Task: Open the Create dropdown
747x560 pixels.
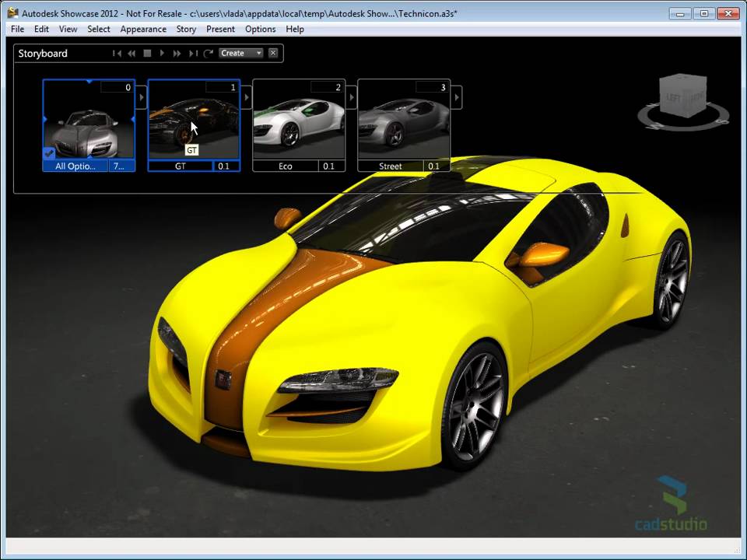Action: 241,54
